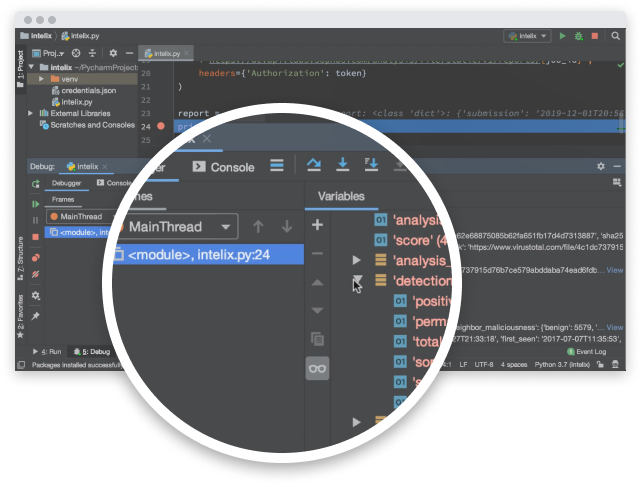Select the <module>, intelix.py:24 stack frame

(x=200, y=255)
